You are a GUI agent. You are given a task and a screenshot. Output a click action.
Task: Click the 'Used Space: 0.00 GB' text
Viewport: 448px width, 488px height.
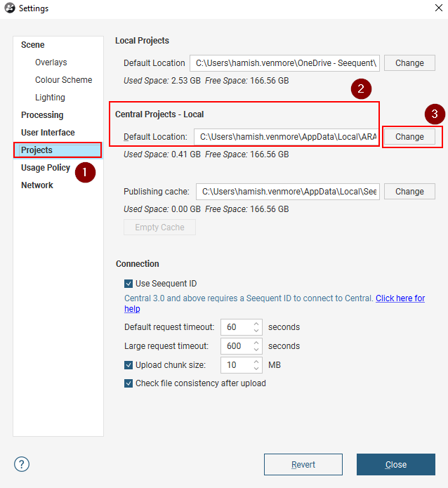click(162, 209)
